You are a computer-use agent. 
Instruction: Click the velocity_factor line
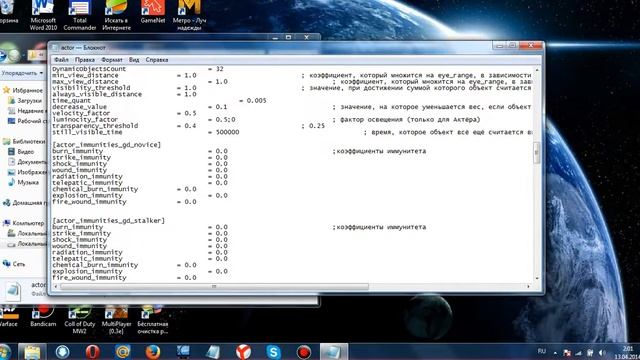[x=124, y=113]
